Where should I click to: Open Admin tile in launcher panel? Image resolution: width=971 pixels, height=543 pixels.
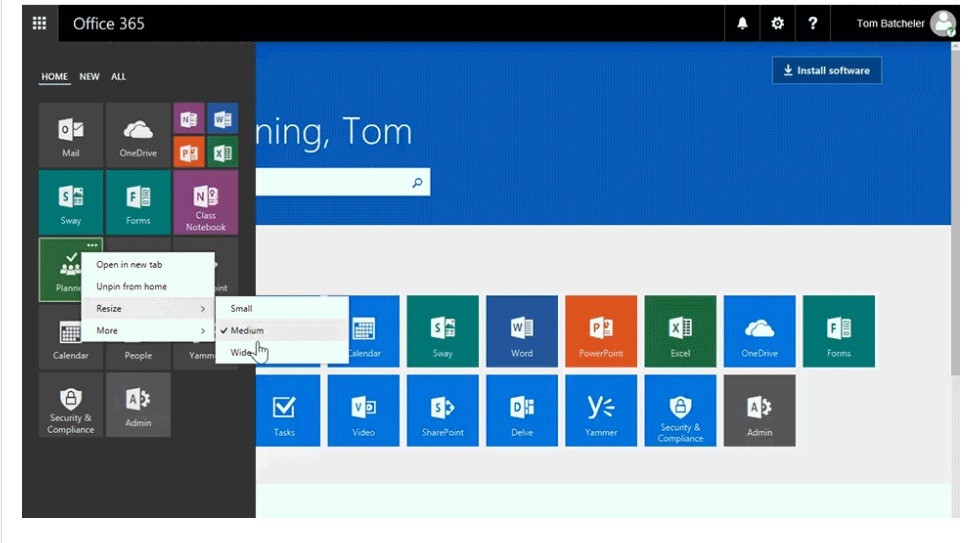(138, 405)
